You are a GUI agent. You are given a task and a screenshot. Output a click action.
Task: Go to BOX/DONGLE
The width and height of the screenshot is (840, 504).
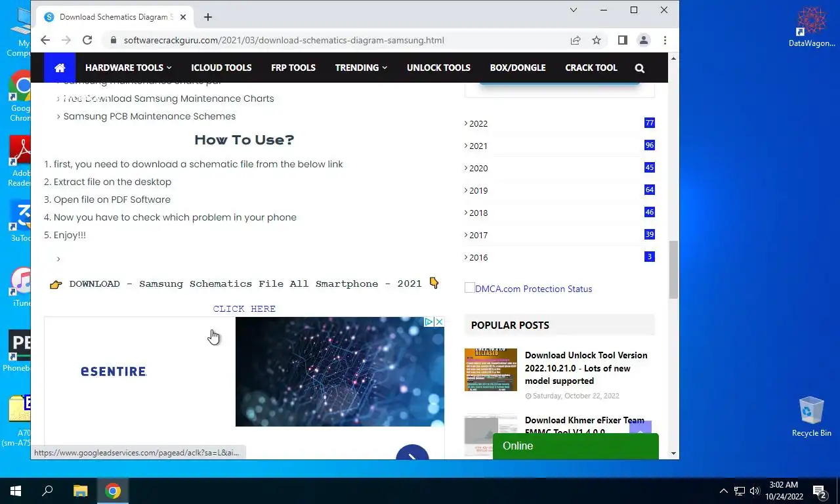[x=518, y=68]
